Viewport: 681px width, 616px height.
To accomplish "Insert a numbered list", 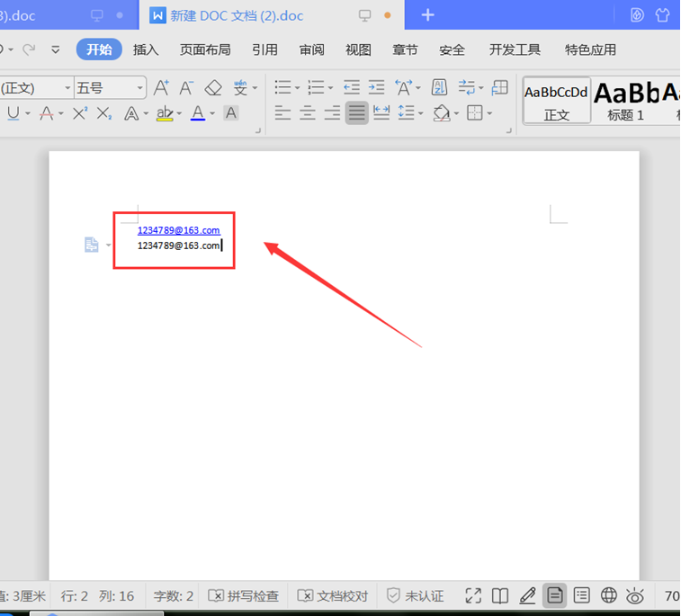I will 316,88.
